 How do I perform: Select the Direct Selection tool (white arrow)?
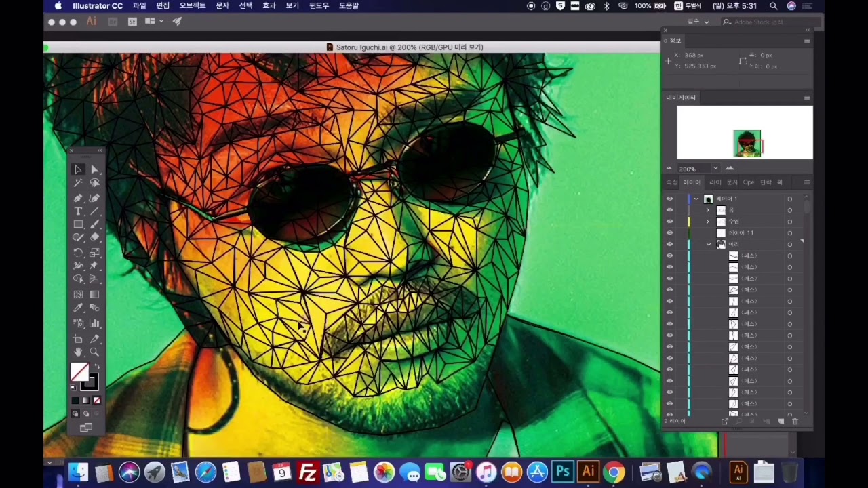click(94, 169)
